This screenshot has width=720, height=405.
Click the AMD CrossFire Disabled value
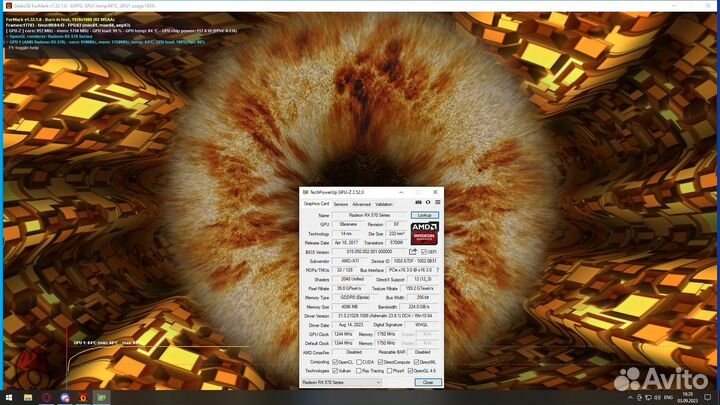point(354,352)
